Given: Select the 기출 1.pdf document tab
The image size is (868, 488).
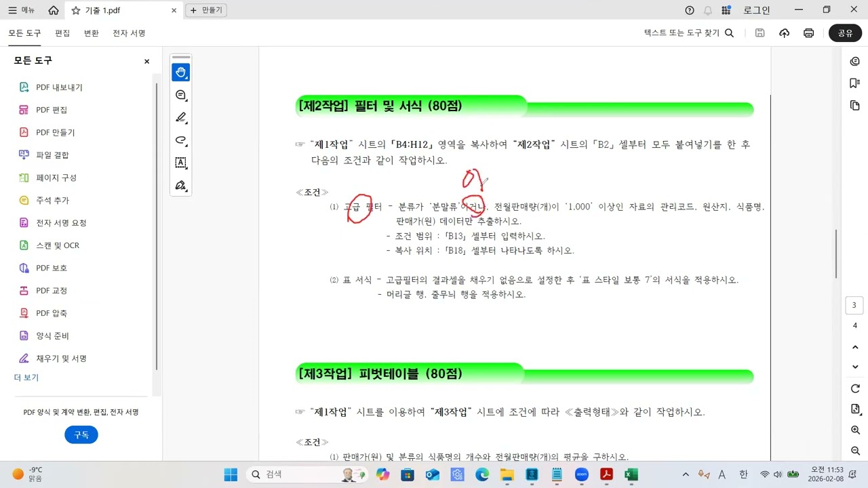Looking at the screenshot, I should pyautogui.click(x=124, y=10).
